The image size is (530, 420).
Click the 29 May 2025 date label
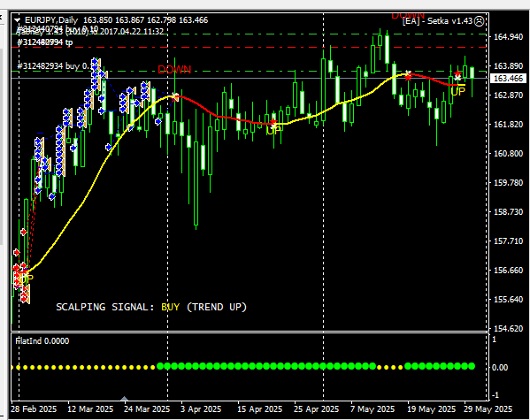click(488, 409)
